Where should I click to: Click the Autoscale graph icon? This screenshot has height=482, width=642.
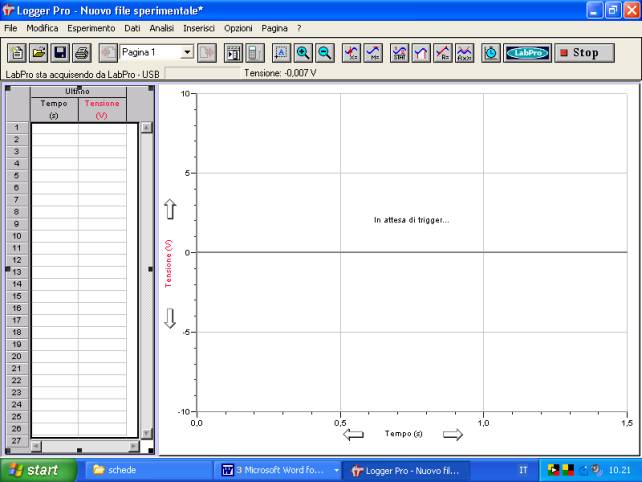(281, 53)
